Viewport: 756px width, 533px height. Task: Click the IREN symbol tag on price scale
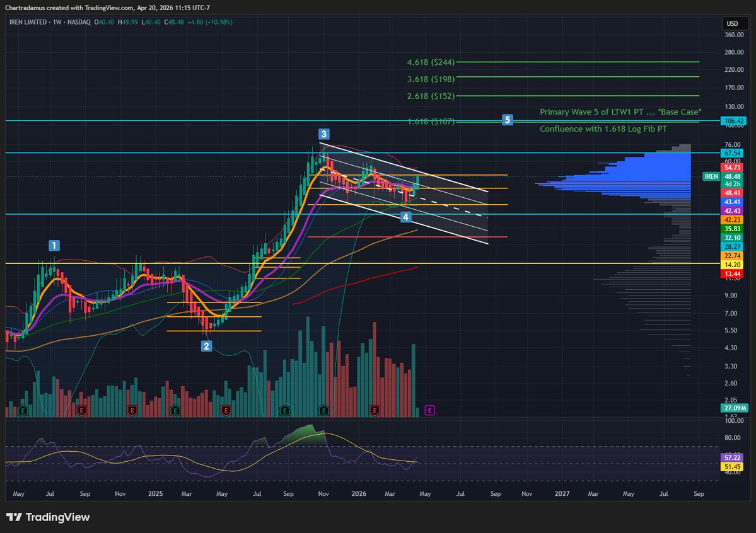pyautogui.click(x=711, y=176)
